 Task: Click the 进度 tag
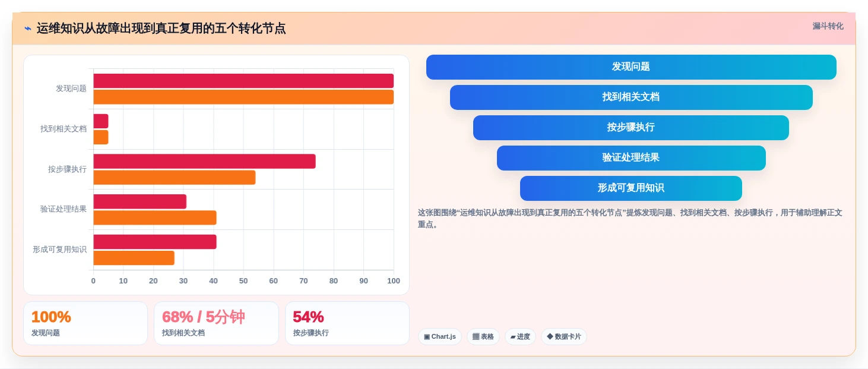pyautogui.click(x=520, y=337)
